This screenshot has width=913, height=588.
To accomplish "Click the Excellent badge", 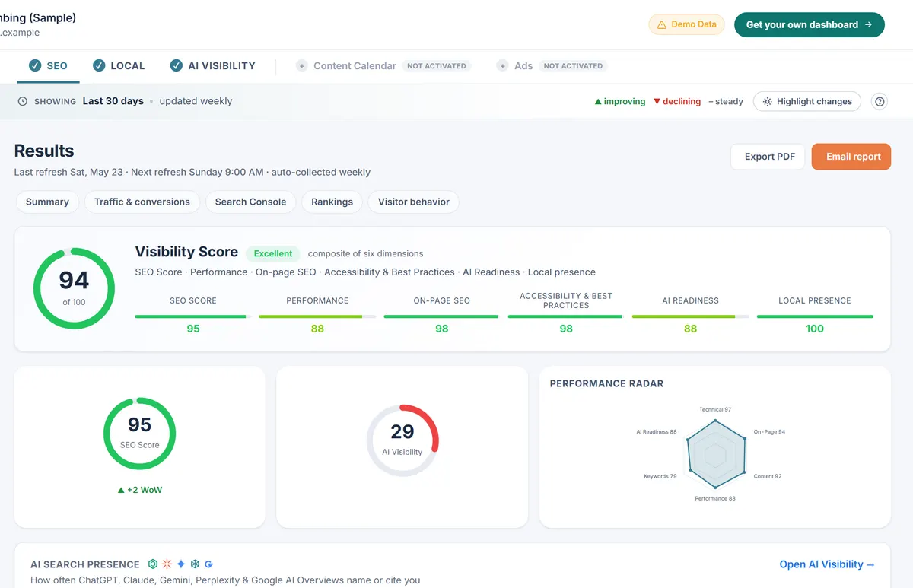I will tap(273, 254).
